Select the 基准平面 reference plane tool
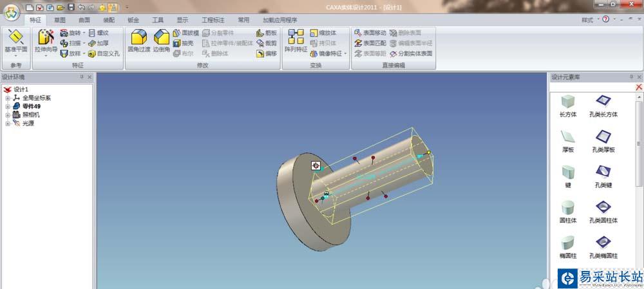 click(x=16, y=41)
